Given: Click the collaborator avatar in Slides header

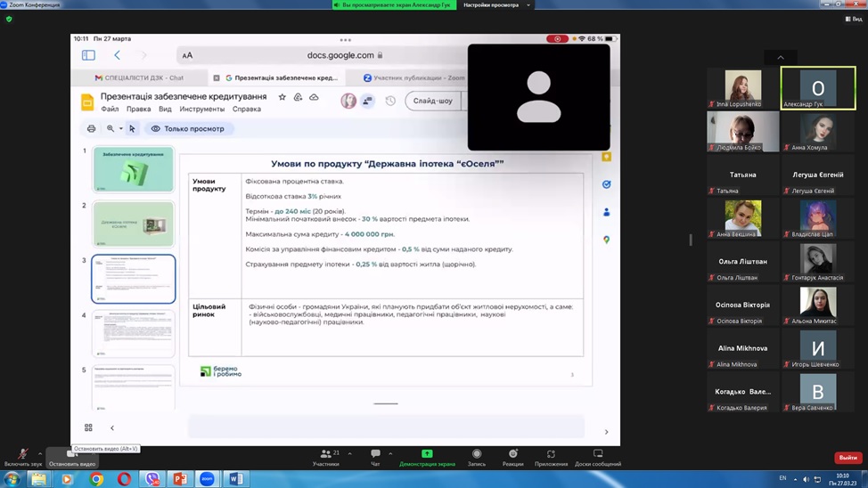Looking at the screenshot, I should pyautogui.click(x=348, y=101).
